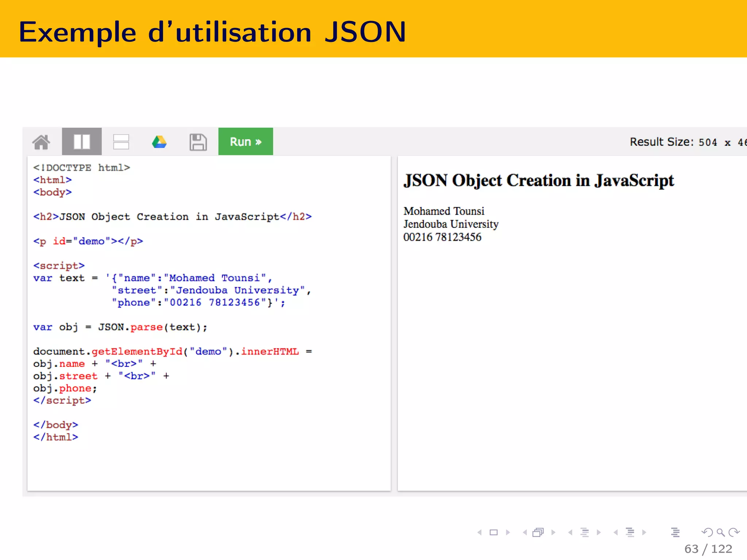Click the opening <script> tag line

59,266
